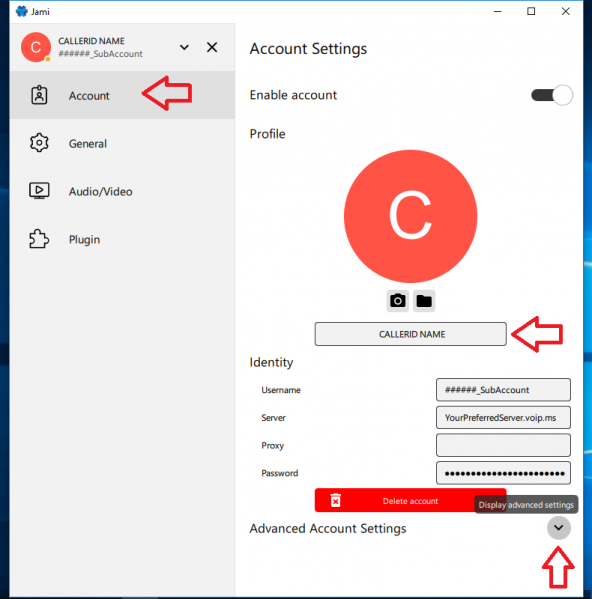Open the camera to take profile photo
The width and height of the screenshot is (592, 599).
tap(398, 301)
